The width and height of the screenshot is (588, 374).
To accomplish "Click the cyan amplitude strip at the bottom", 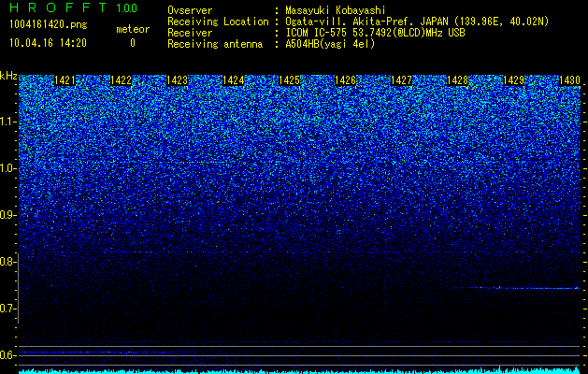I will coord(299,370).
